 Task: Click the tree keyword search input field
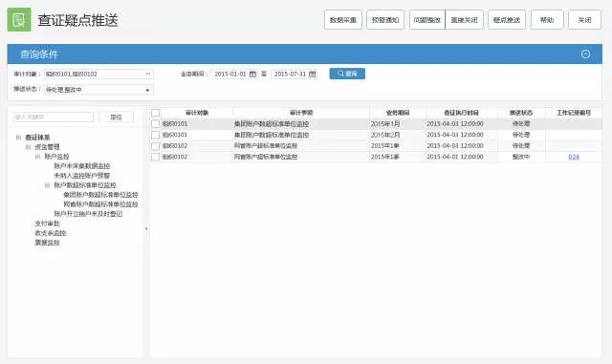coord(54,117)
